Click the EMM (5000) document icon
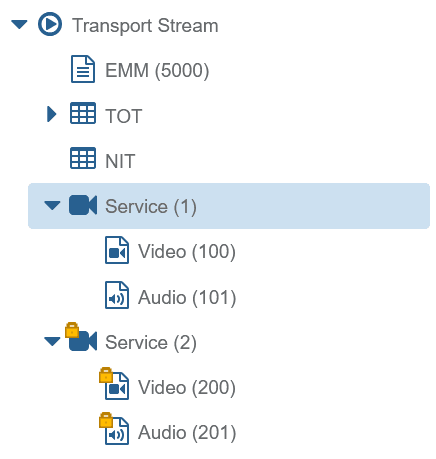The width and height of the screenshot is (436, 459). (x=83, y=69)
